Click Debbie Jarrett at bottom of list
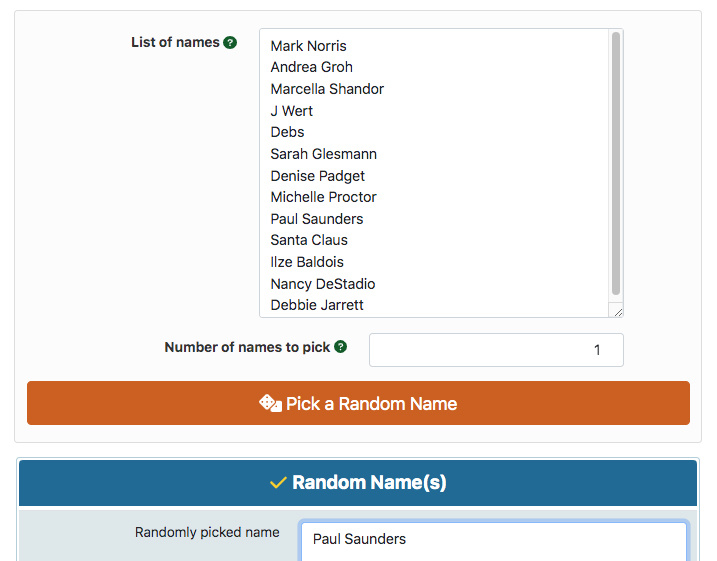Viewport: 717px width, 561px height. coord(316,305)
